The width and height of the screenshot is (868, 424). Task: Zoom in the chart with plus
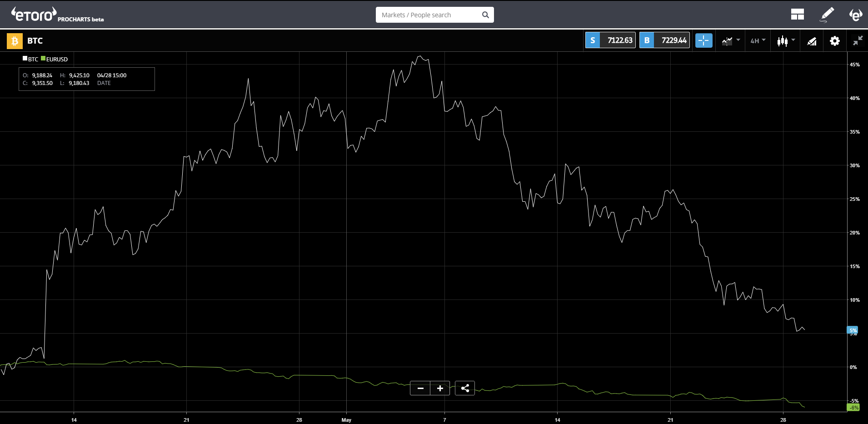(440, 388)
